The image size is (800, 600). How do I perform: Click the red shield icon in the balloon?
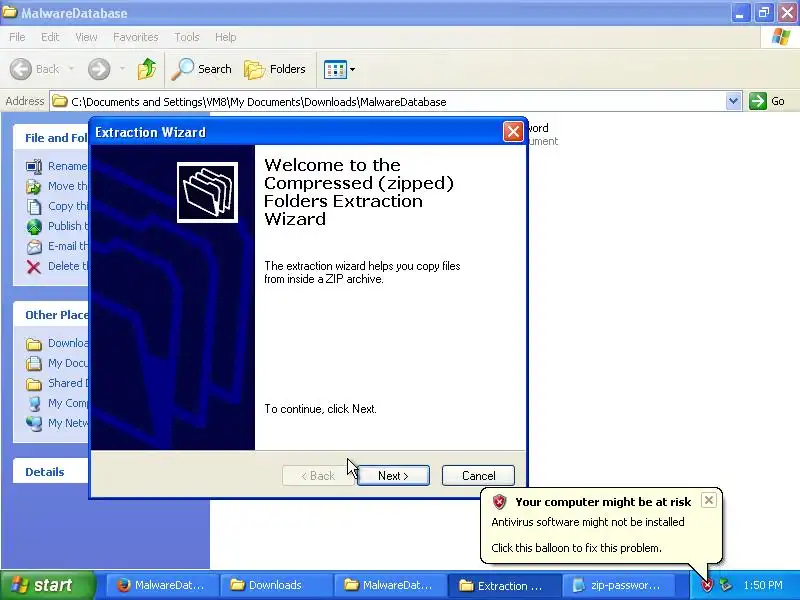tap(499, 502)
